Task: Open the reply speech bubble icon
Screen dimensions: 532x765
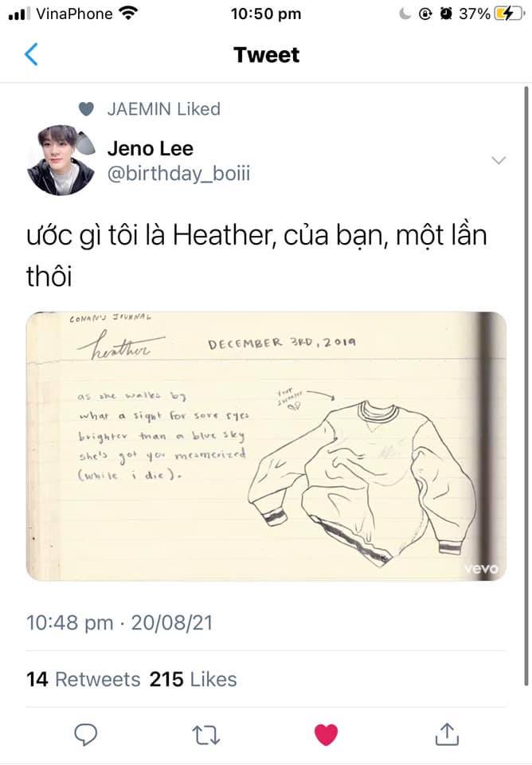Action: click(x=86, y=734)
